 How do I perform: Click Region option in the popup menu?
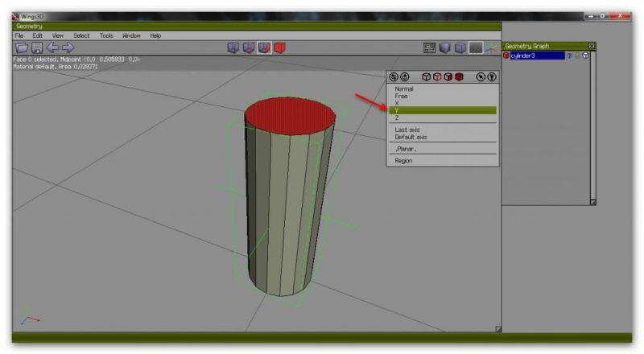(404, 161)
